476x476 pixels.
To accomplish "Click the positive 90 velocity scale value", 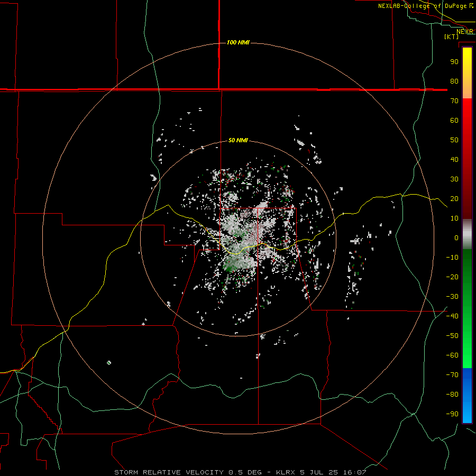I will click(454, 62).
